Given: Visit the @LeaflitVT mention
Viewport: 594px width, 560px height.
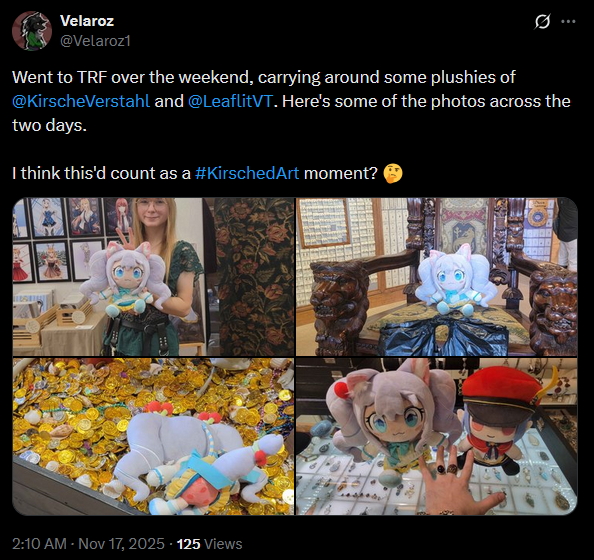Looking at the screenshot, I should pyautogui.click(x=230, y=101).
